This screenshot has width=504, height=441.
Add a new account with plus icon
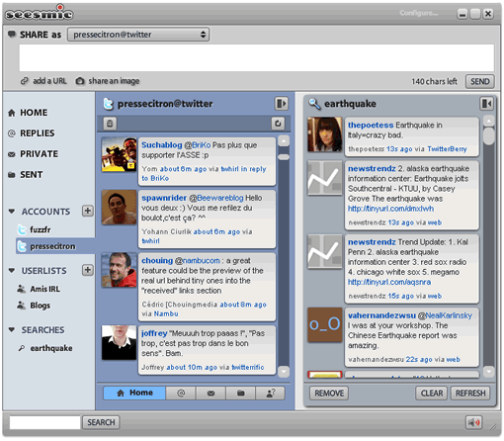click(x=88, y=211)
